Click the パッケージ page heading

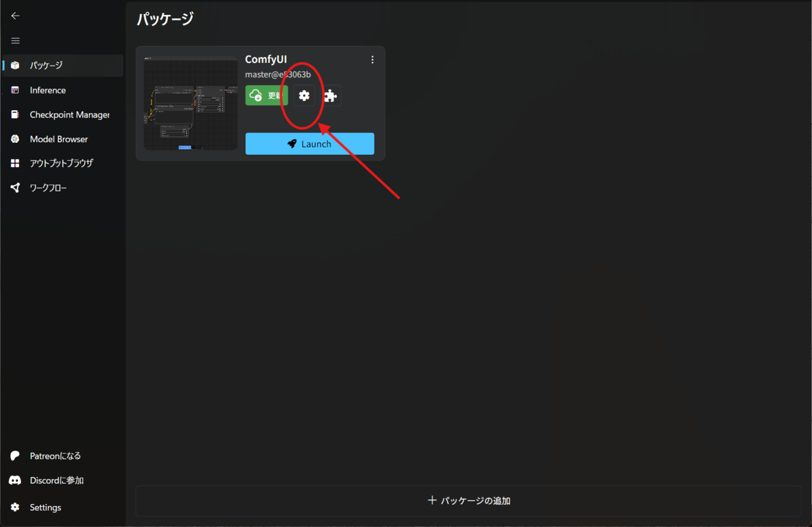pos(165,19)
